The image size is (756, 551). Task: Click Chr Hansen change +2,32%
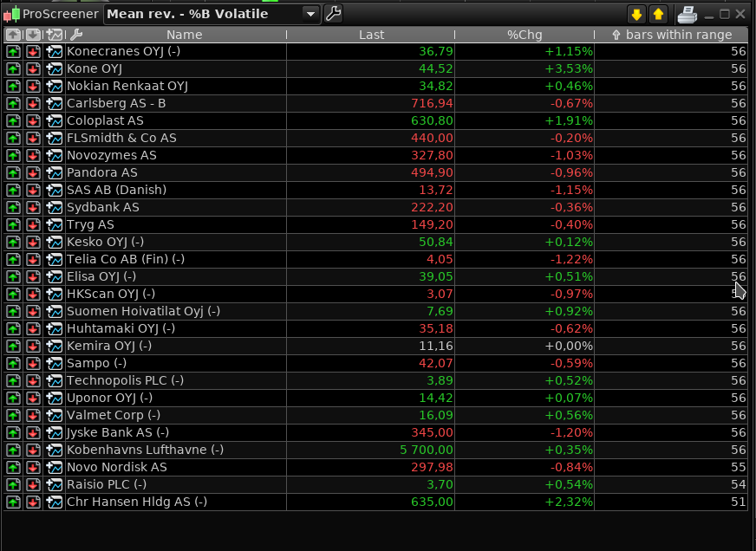tap(569, 502)
